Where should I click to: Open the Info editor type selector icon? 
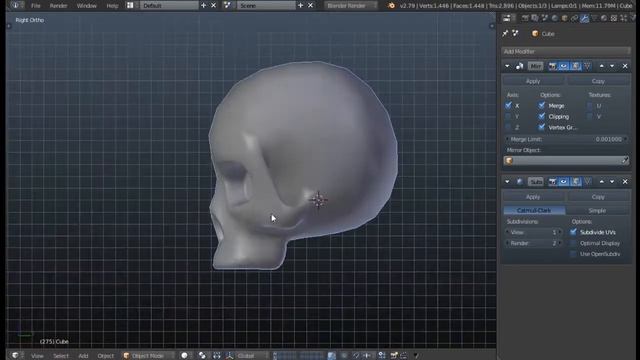tap(16, 5)
